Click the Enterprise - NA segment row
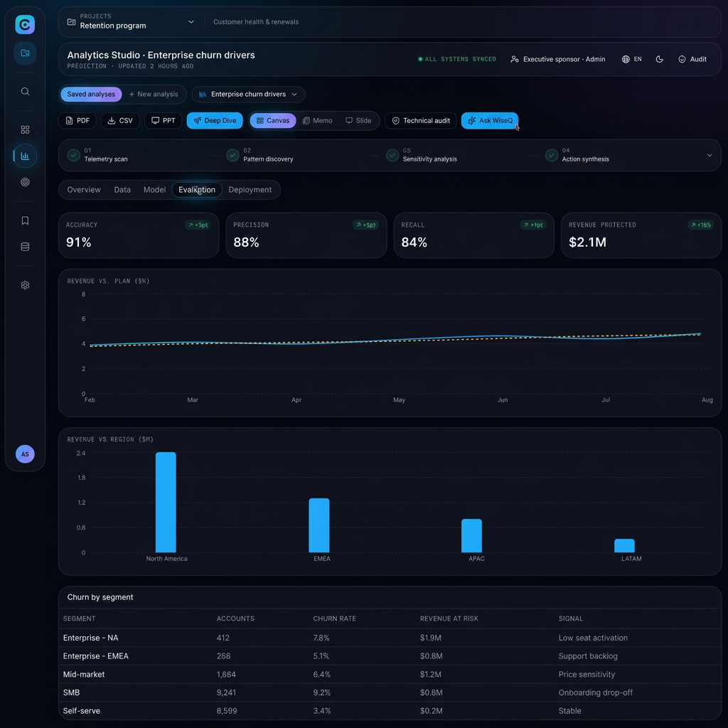The width and height of the screenshot is (728, 728). tap(390, 638)
